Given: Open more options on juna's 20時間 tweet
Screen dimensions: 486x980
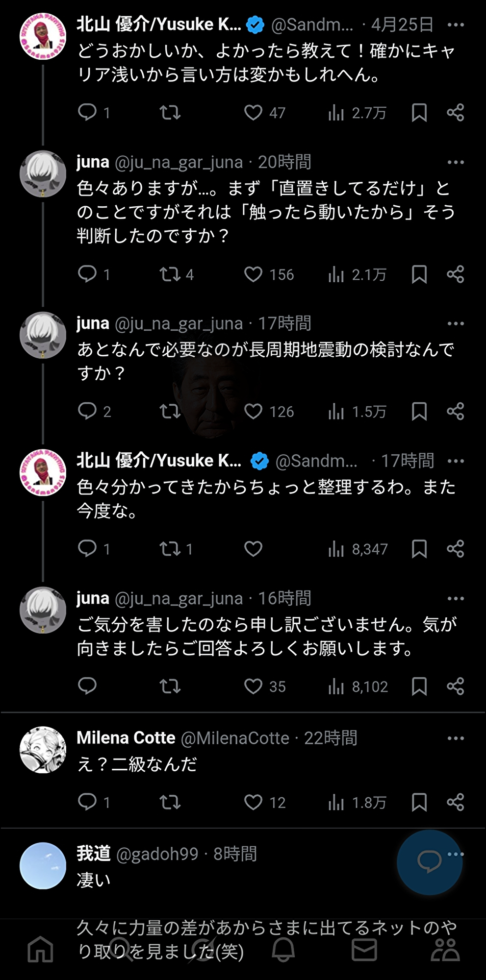Looking at the screenshot, I should (456, 162).
